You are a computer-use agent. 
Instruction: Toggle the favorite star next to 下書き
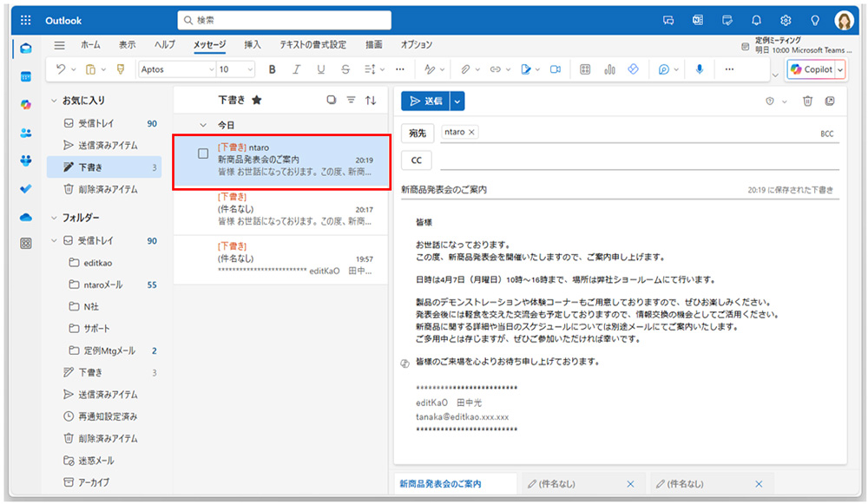[256, 100]
